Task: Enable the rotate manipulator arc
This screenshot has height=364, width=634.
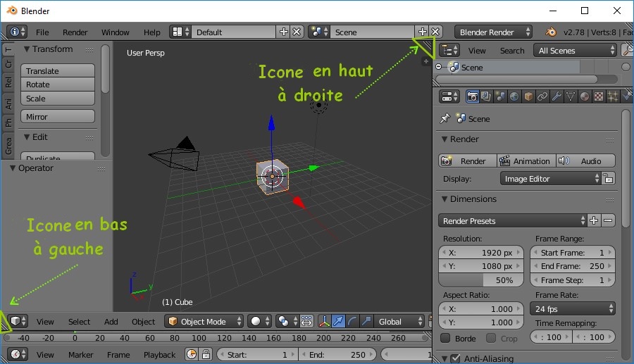Action: [x=352, y=321]
